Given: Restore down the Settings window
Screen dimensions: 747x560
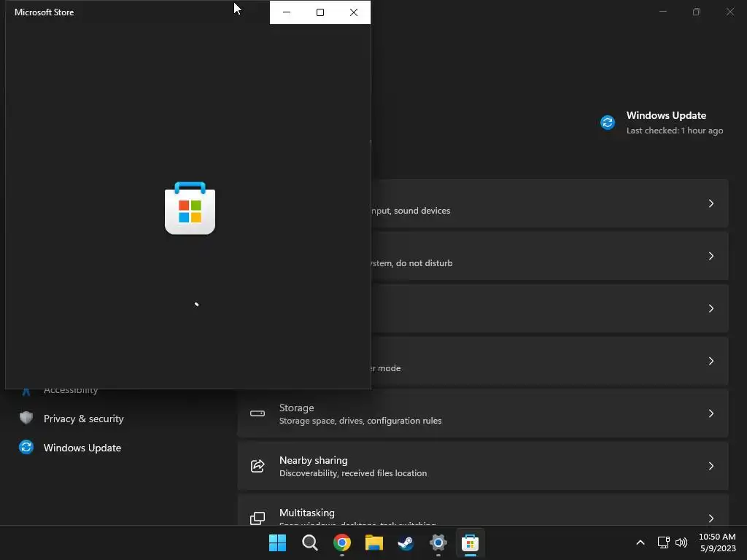Looking at the screenshot, I should click(x=697, y=12).
